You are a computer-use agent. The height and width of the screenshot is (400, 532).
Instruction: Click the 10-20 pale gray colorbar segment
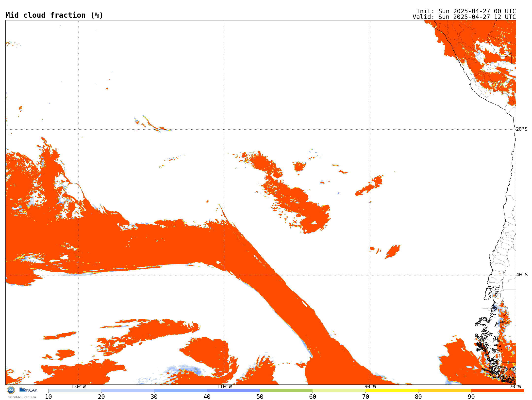75,391
